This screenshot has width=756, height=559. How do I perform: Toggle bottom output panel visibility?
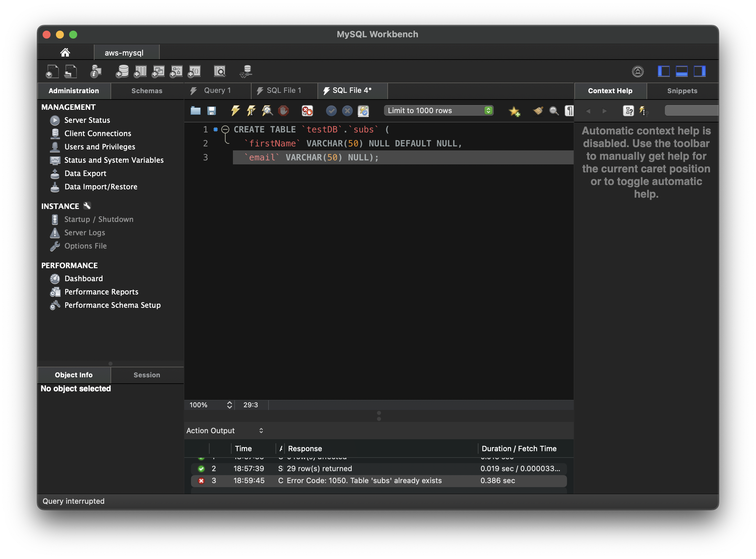(x=681, y=72)
